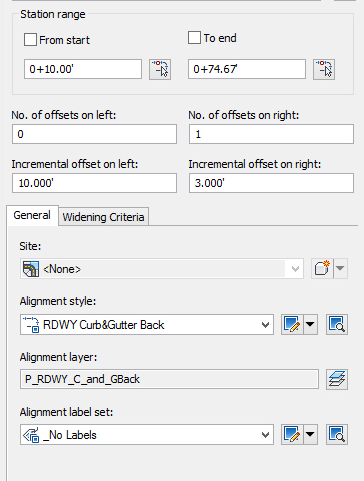Open alignment style detail preview icon

pyautogui.click(x=337, y=324)
